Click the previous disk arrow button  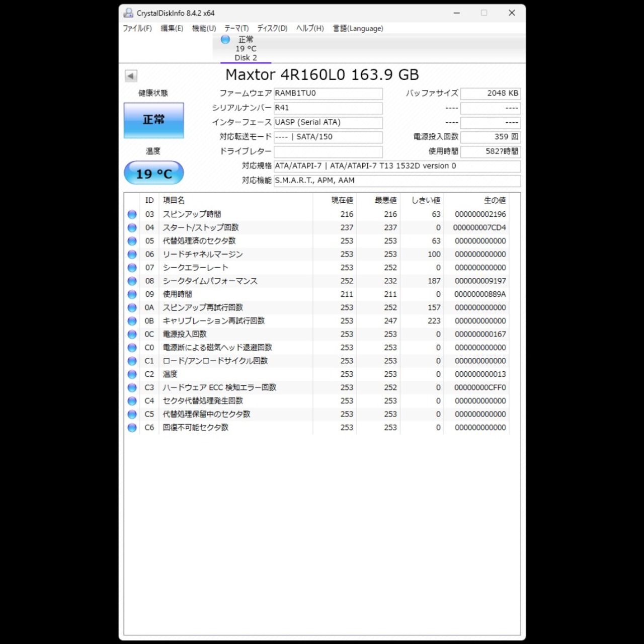click(x=131, y=76)
